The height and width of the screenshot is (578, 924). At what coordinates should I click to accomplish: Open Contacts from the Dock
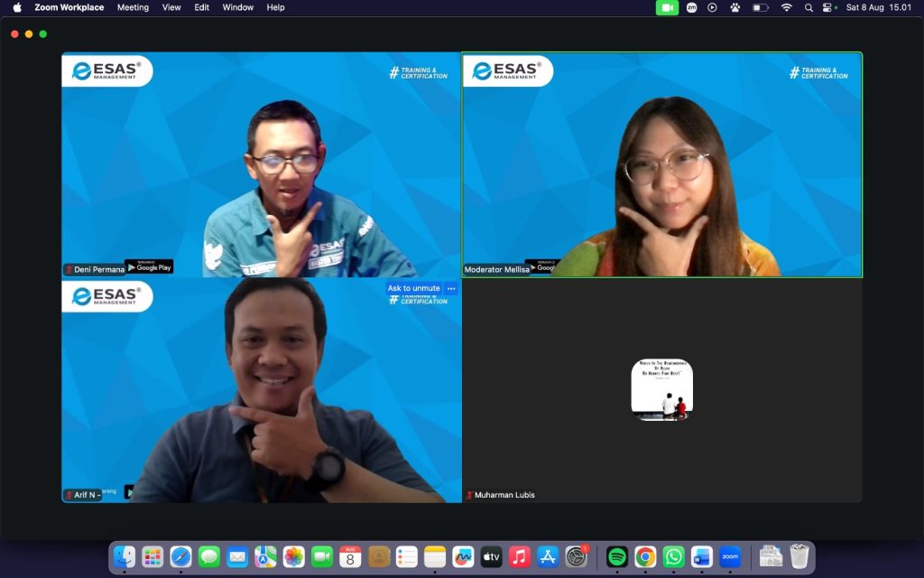[379, 556]
